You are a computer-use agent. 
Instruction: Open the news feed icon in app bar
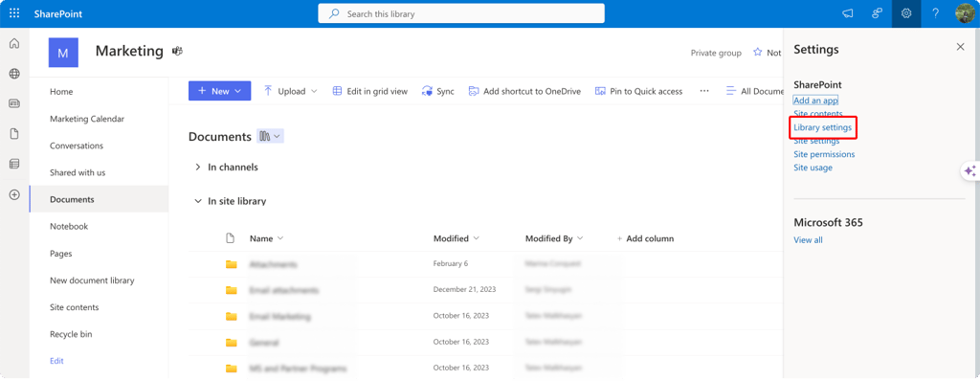click(x=13, y=103)
